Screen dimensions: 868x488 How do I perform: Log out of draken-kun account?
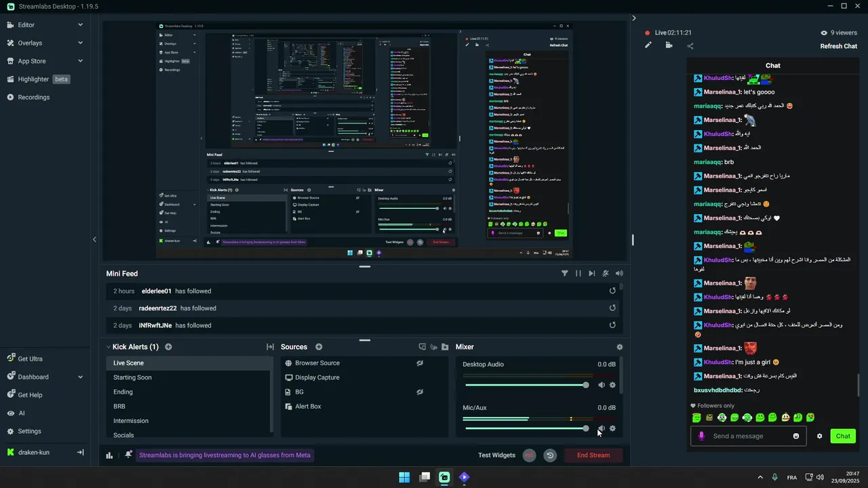80,452
